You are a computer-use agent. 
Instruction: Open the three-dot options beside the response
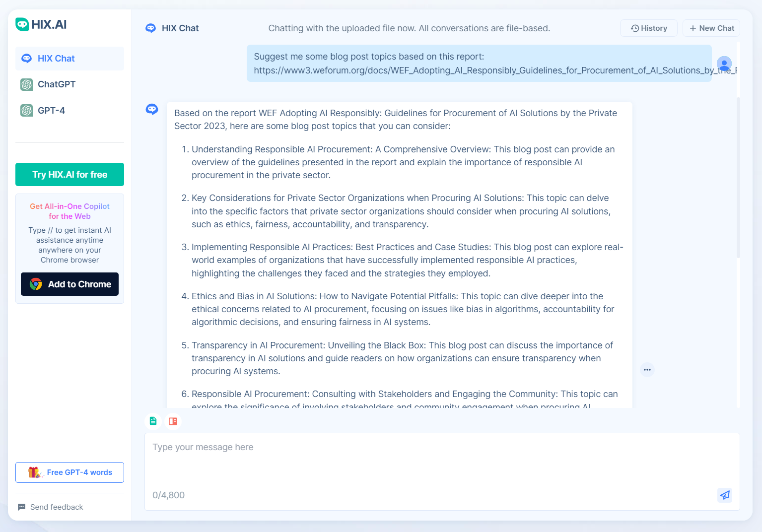647,370
